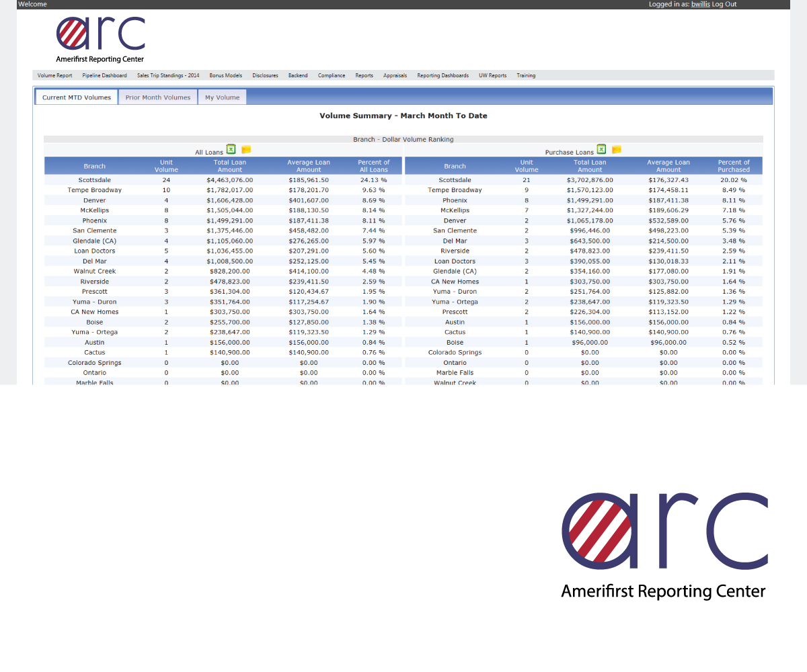Export Purchase Loans to Excel
807x672 pixels.
(x=601, y=149)
